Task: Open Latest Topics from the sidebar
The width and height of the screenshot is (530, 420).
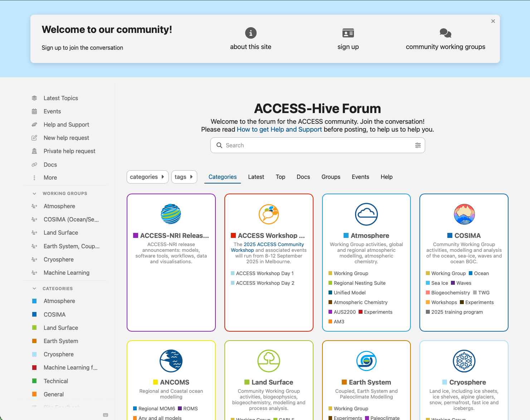Action: [60, 98]
